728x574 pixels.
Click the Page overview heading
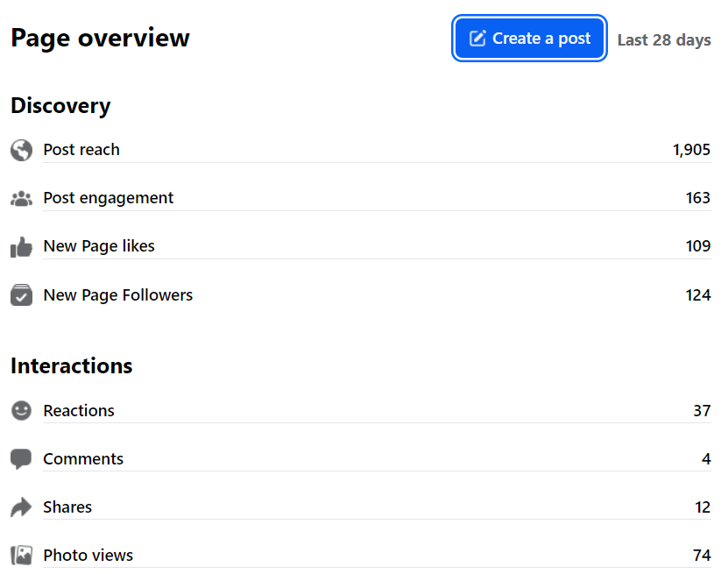click(x=100, y=39)
